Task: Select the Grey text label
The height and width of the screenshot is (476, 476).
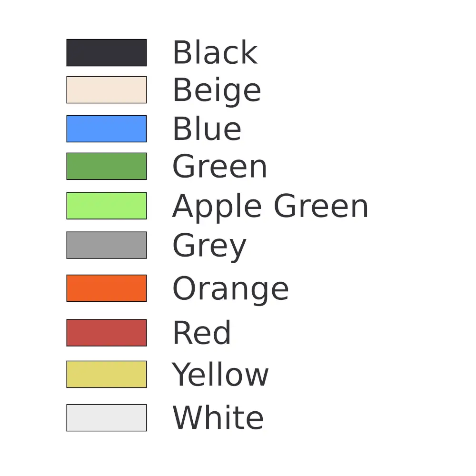Action: [209, 247]
